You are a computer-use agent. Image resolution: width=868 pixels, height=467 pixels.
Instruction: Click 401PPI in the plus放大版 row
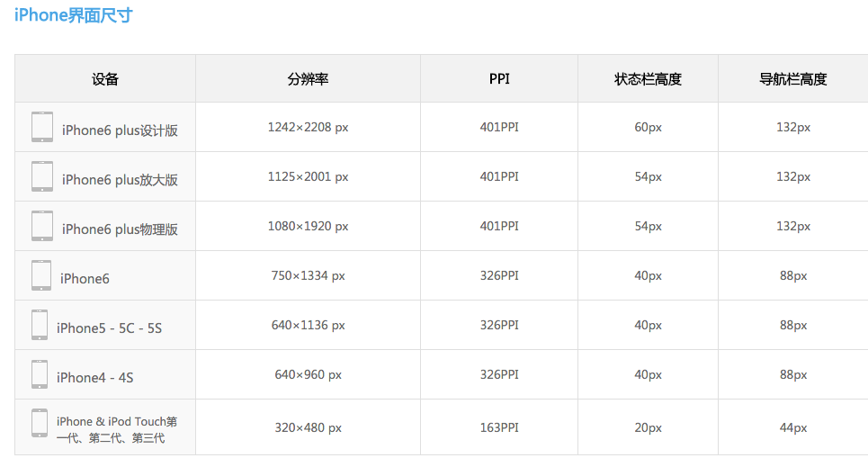499,176
